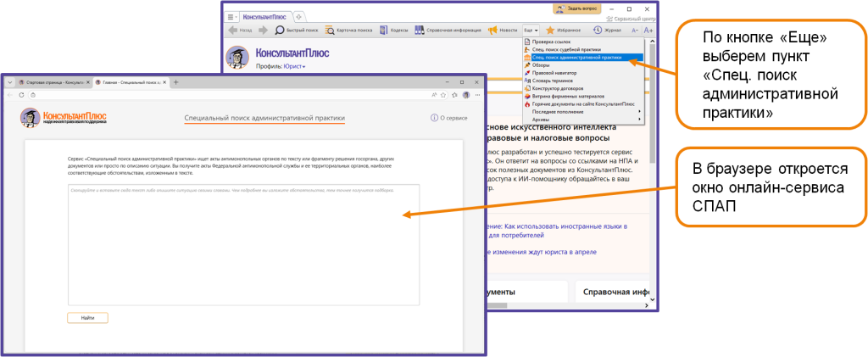Select Проверка ссылок menu entry
Viewport: 868px width, 357px height.
tap(583, 42)
